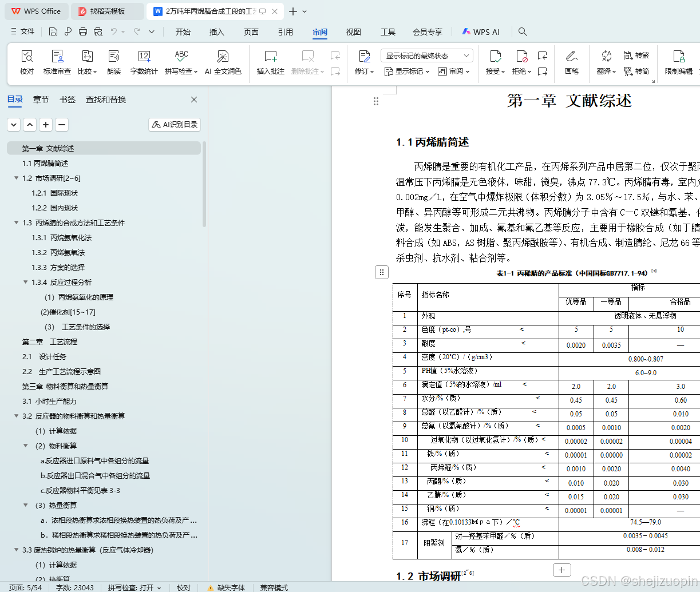Open the WPS Office home tab
The image size is (700, 592).
point(35,11)
